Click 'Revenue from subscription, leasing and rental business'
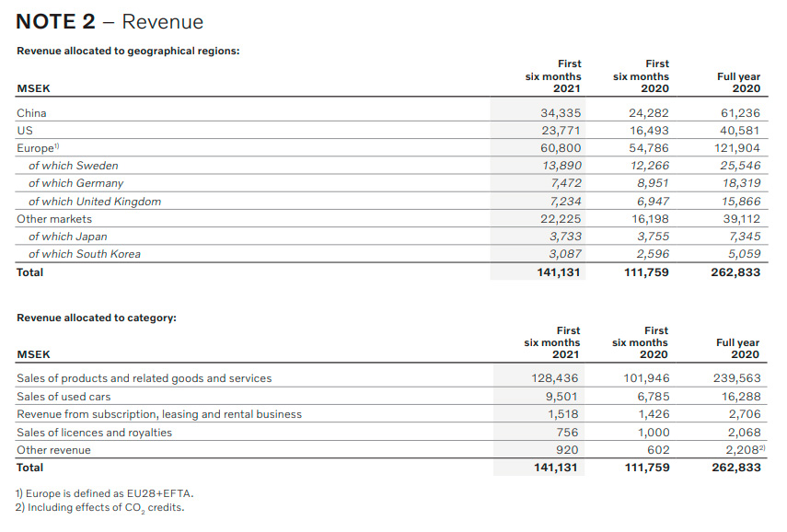Image resolution: width=787 pixels, height=532 pixels. point(159,414)
